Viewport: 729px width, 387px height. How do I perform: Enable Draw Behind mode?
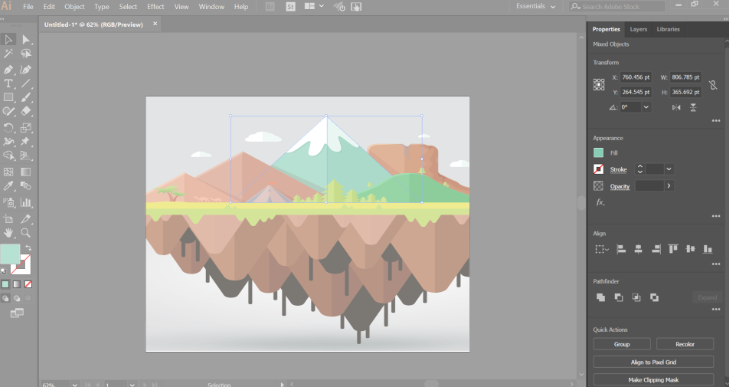tap(17, 298)
